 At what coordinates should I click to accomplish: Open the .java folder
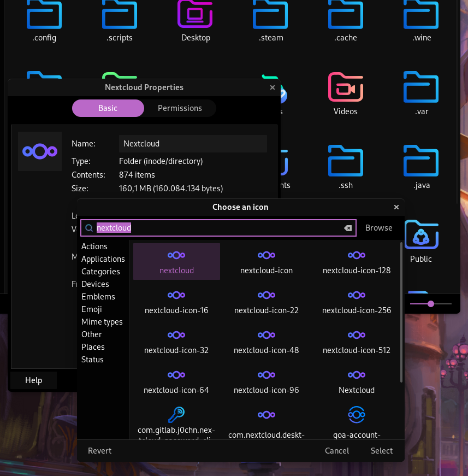pos(421,167)
